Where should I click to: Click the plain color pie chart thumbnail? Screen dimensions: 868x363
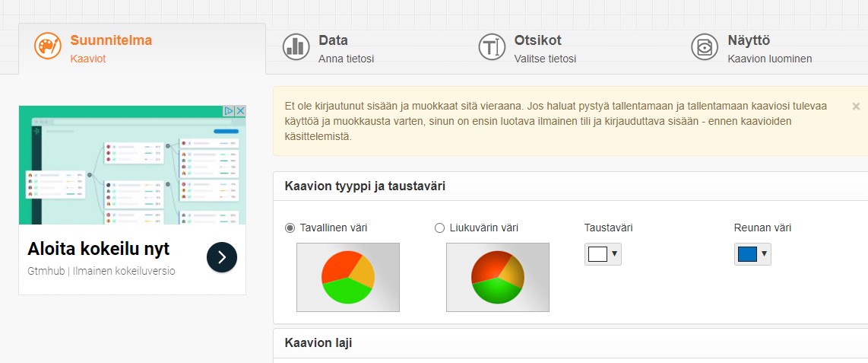348,277
